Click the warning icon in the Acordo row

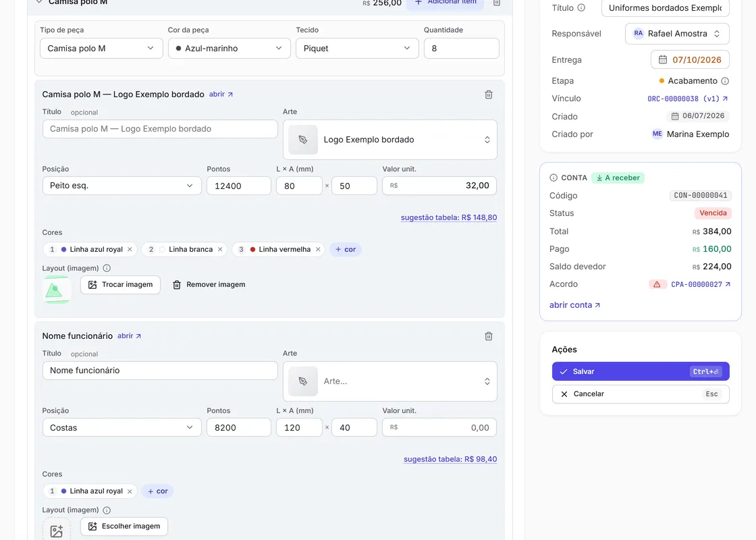coord(657,284)
